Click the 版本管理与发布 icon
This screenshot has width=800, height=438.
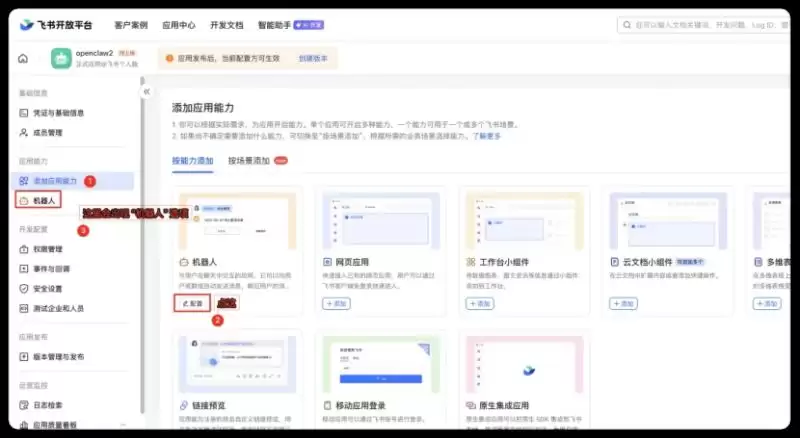tap(23, 357)
